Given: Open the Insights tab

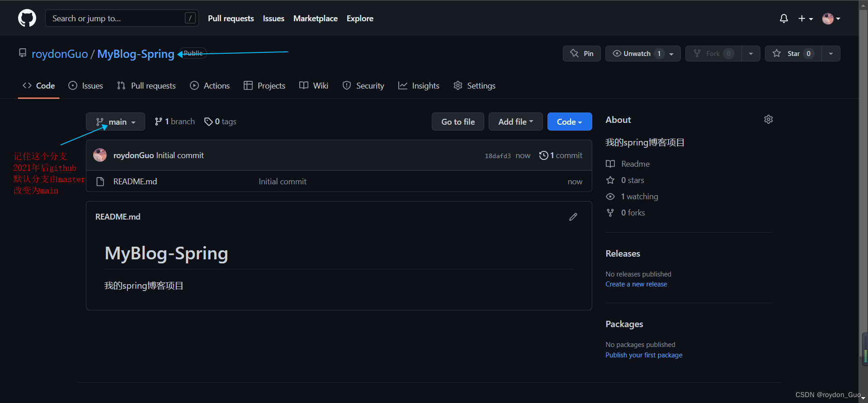Looking at the screenshot, I should click(419, 86).
